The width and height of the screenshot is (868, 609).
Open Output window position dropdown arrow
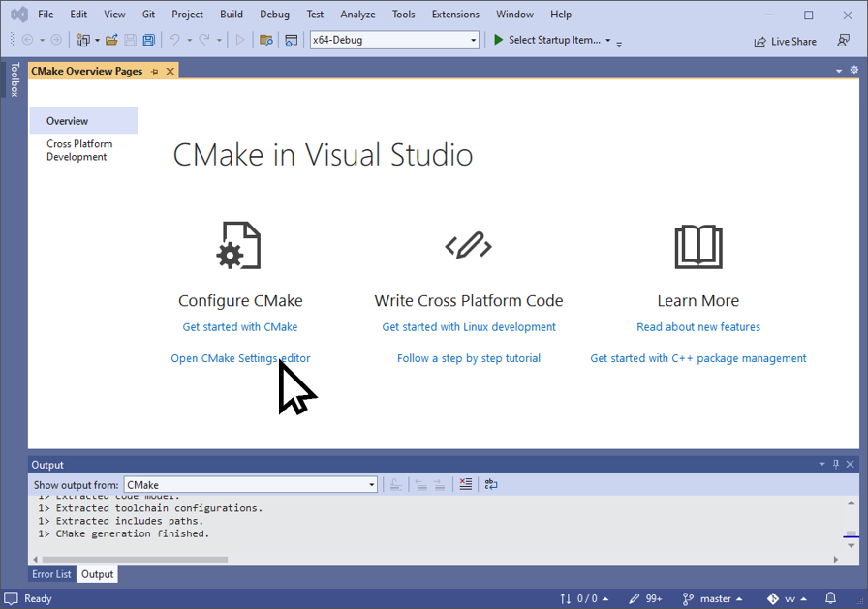821,464
